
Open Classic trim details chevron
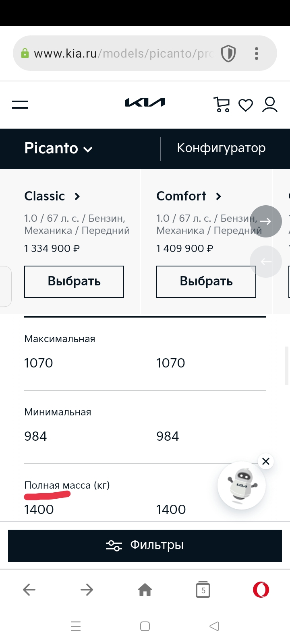(77, 196)
